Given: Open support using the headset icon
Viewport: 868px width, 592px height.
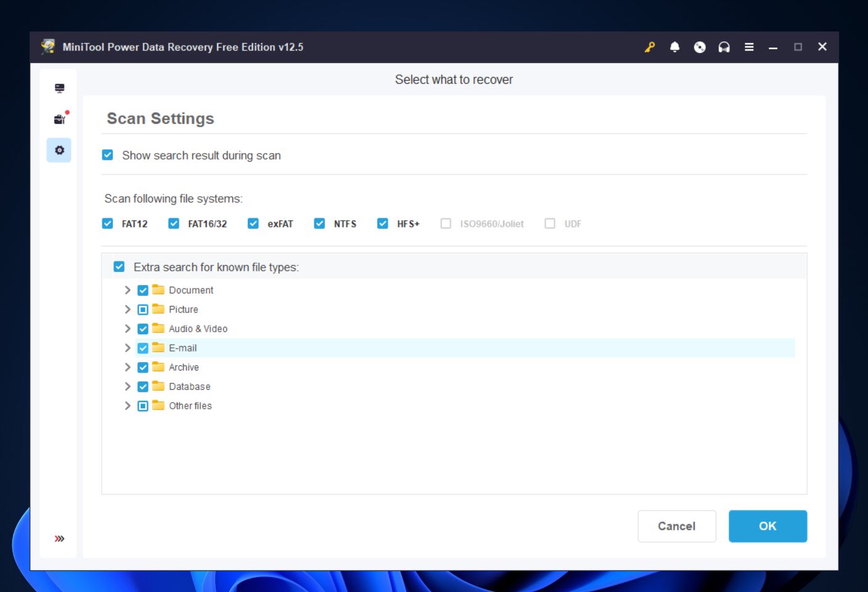Looking at the screenshot, I should pos(724,46).
